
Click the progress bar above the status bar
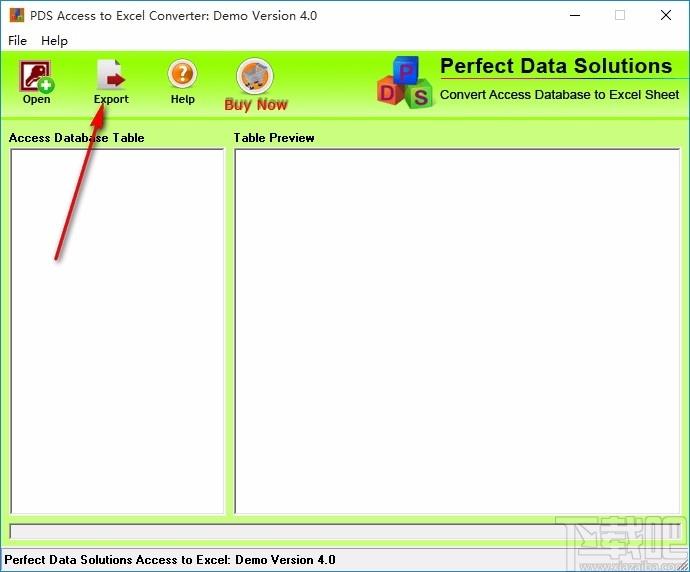click(345, 532)
